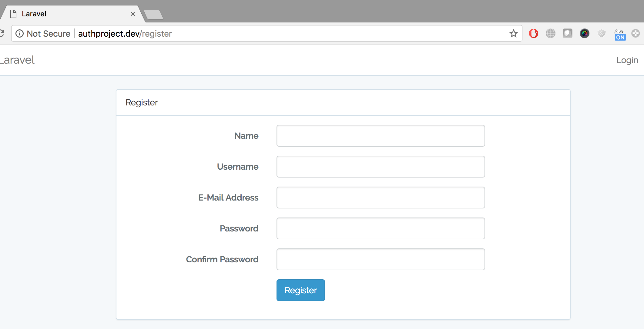Click the Not Secure site info icon
Image resolution: width=644 pixels, height=329 pixels.
pos(19,33)
